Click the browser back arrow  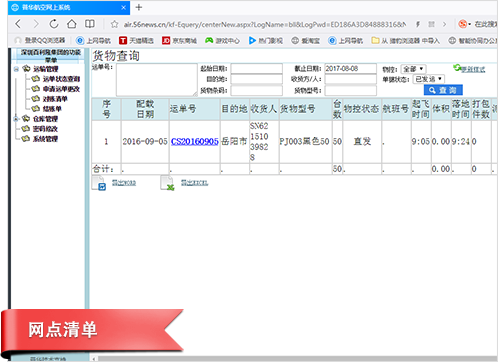pos(18,24)
